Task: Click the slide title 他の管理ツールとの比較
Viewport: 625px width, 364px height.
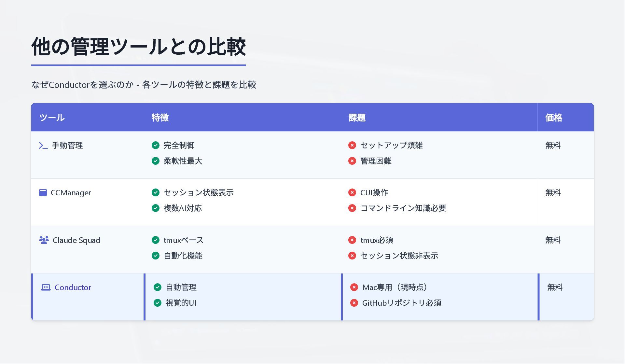Action: [x=139, y=47]
